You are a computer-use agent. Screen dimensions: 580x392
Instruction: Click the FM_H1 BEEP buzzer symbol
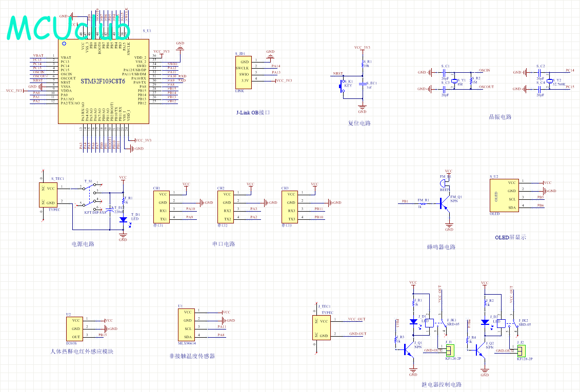click(444, 183)
